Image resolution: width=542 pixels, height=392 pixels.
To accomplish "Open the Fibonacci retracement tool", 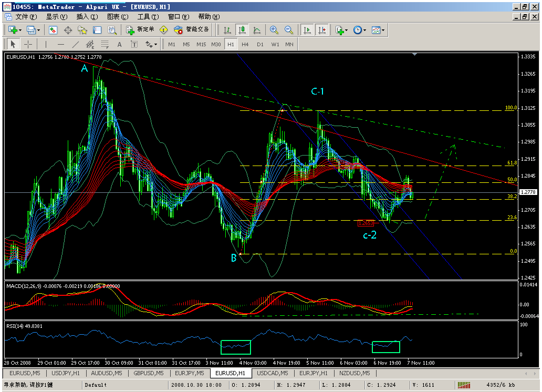I will [x=105, y=44].
